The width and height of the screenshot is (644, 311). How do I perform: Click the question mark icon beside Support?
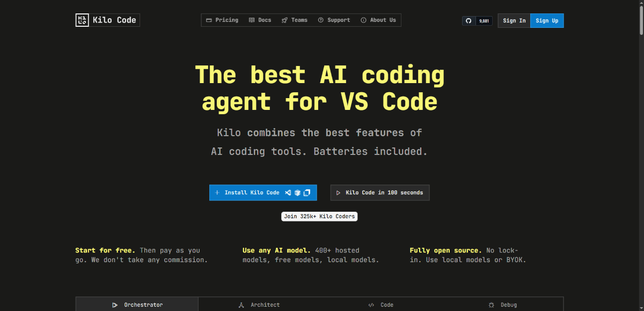click(321, 20)
